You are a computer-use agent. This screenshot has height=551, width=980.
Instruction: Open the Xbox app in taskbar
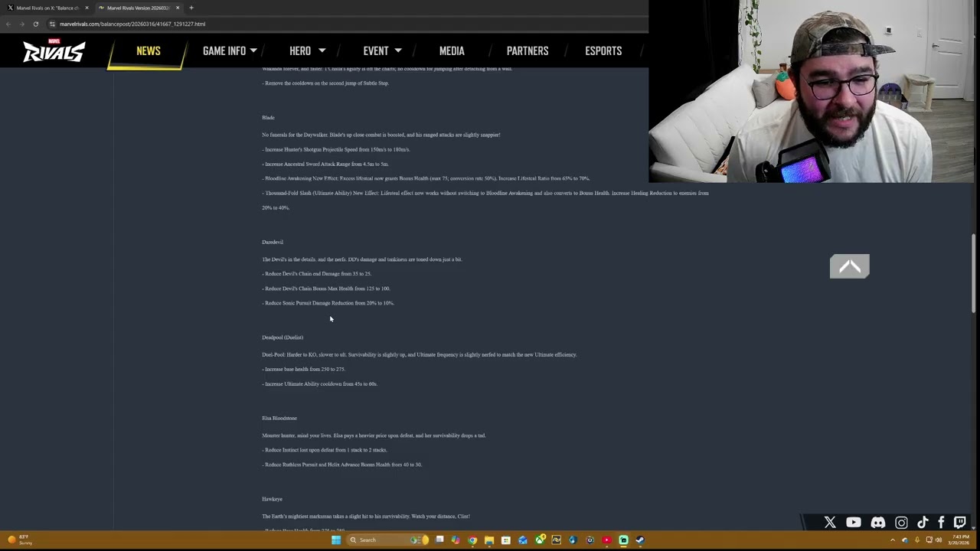click(x=540, y=540)
